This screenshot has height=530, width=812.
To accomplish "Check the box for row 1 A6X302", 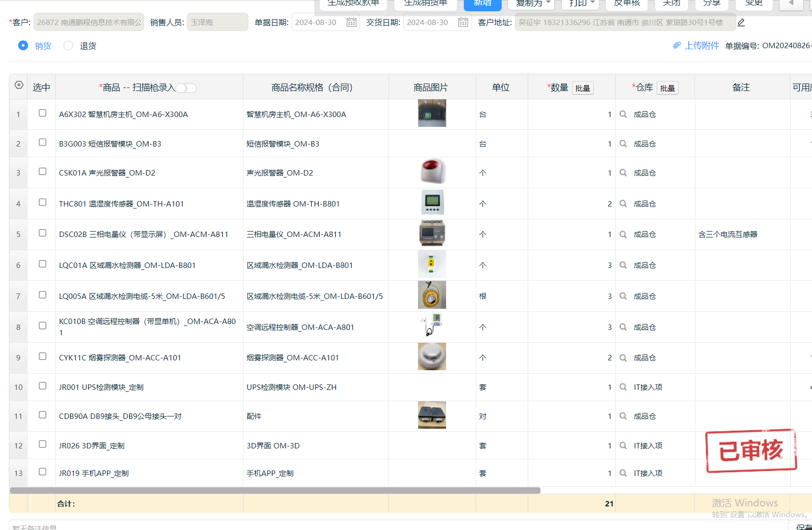I will tap(43, 113).
